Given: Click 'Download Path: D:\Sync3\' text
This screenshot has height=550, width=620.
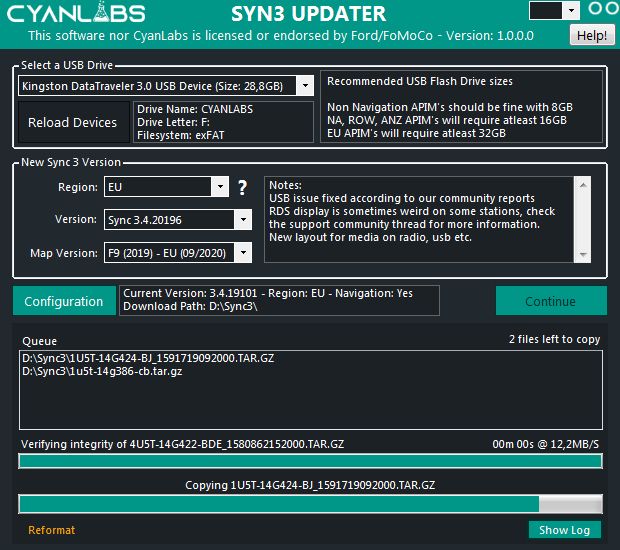Looking at the screenshot, I should pyautogui.click(x=190, y=306).
